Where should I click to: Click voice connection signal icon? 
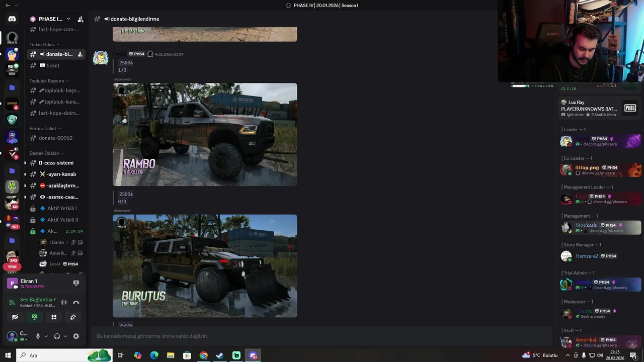tap(12, 302)
